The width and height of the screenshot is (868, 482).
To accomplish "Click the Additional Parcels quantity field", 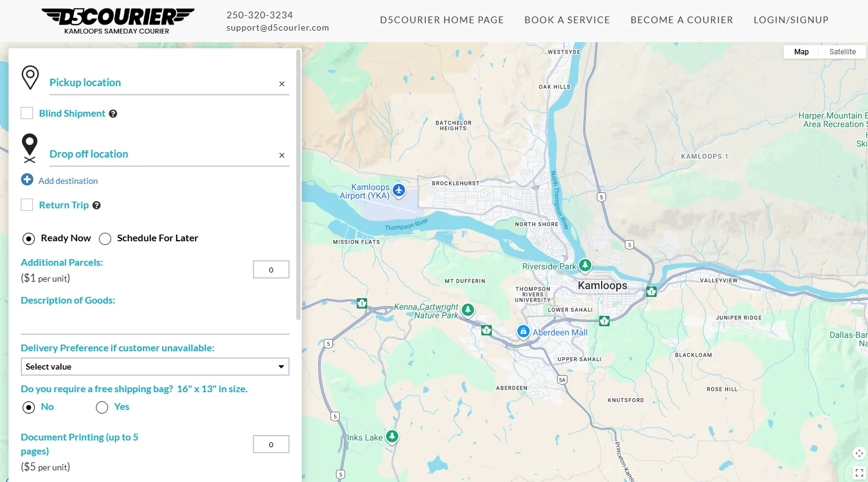I will coord(271,269).
